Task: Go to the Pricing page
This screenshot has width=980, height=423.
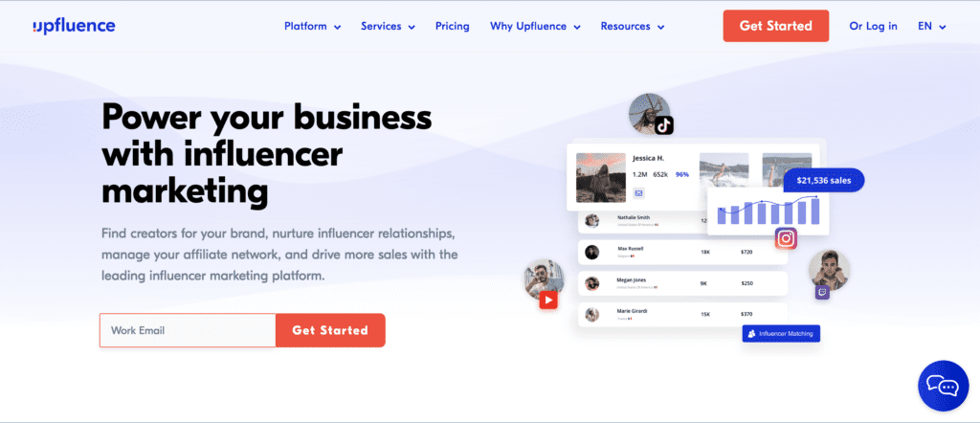Action: coord(453,26)
